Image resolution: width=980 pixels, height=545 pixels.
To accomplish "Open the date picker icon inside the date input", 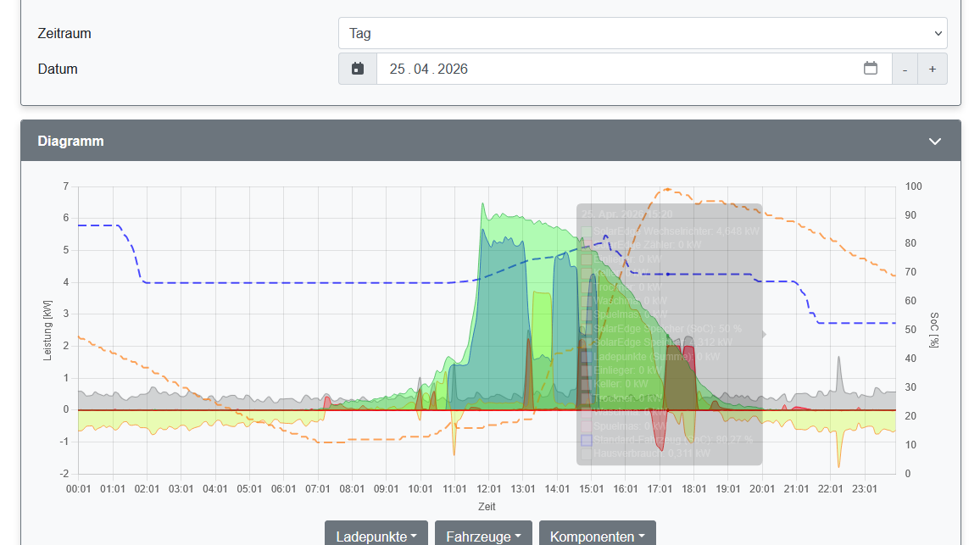I will tap(871, 69).
